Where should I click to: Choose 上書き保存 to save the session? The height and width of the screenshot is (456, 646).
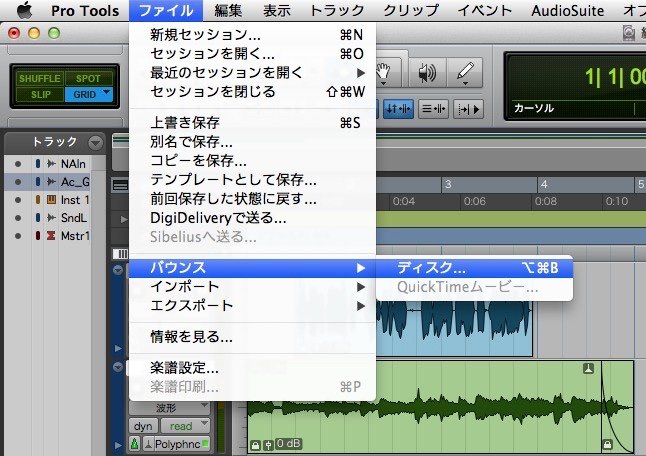[x=253, y=123]
